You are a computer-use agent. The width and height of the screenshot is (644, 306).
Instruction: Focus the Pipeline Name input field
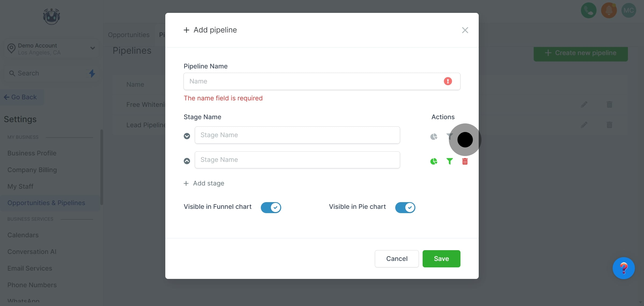(x=311, y=81)
